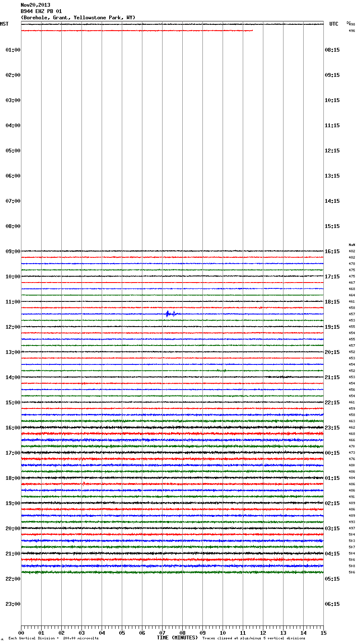Screen dimensions: 357x644
Task: Select the 07:00 MST hour label
Action: (13, 201)
